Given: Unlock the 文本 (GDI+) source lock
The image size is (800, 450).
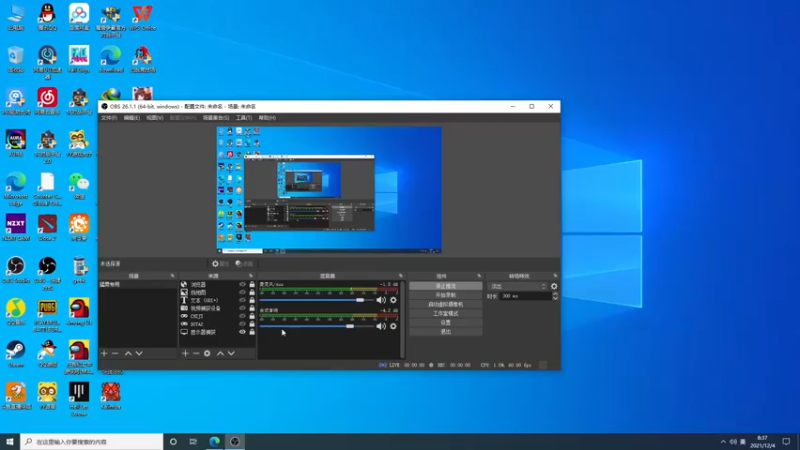Looking at the screenshot, I should click(x=252, y=301).
